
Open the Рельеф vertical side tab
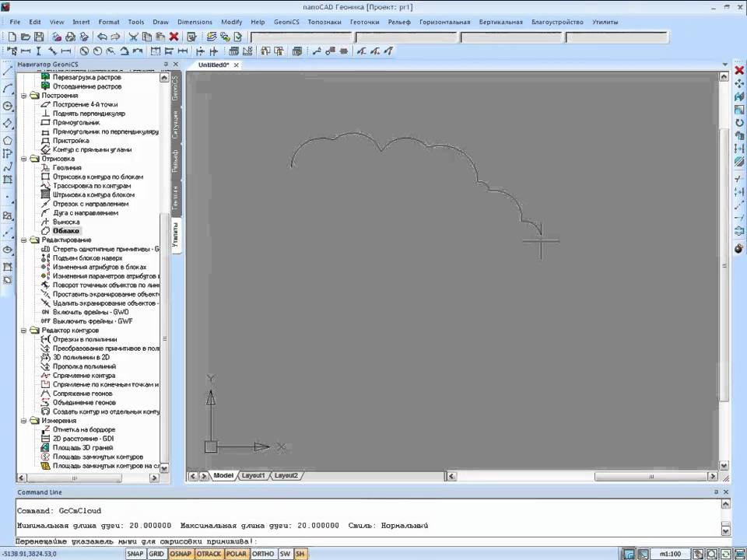pyautogui.click(x=176, y=159)
